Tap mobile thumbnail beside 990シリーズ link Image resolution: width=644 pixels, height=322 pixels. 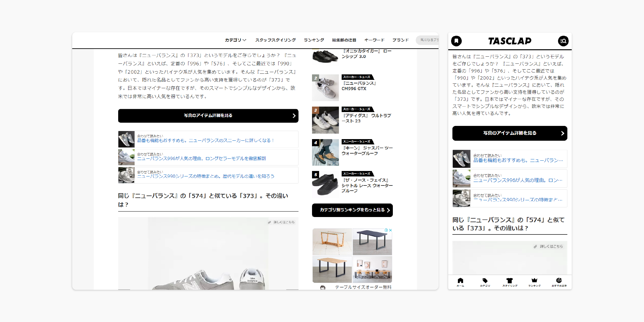pos(461,198)
